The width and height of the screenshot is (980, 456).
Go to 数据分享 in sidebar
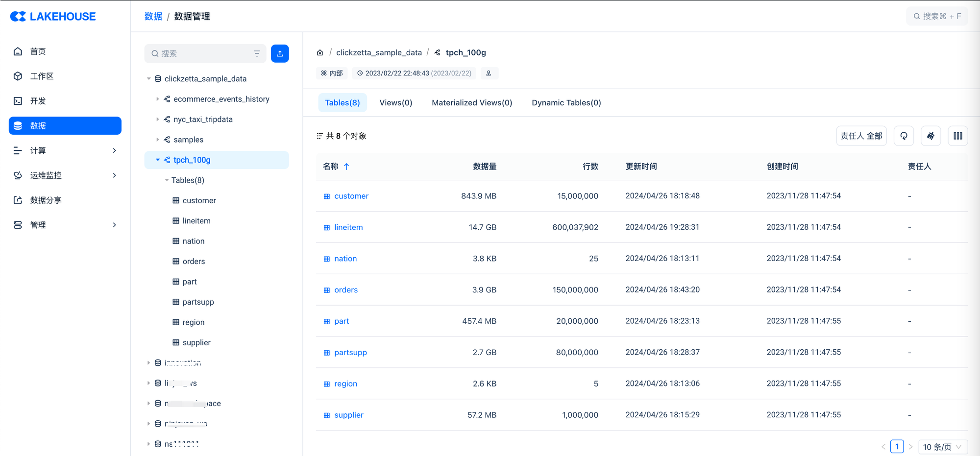(46, 200)
